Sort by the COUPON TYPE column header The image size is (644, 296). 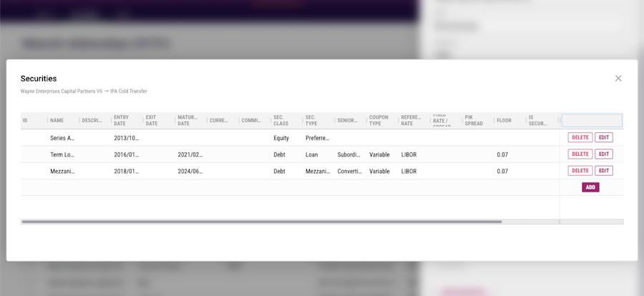coord(379,120)
